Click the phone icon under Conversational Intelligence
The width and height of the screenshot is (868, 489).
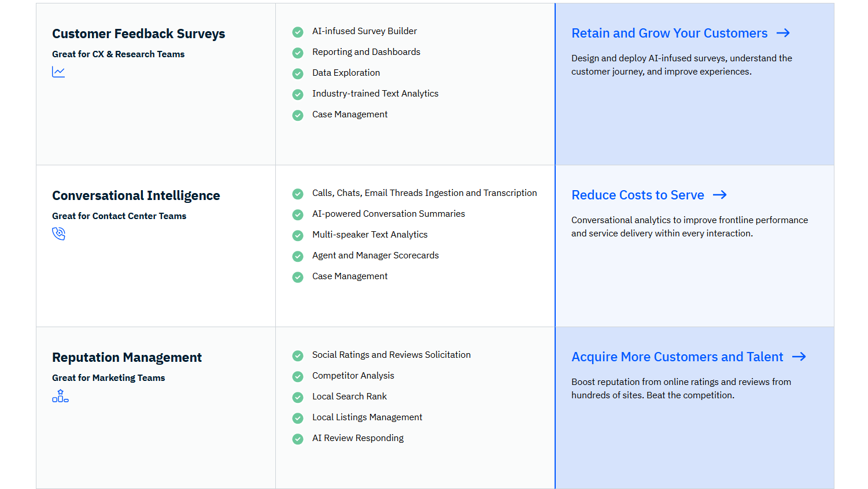click(x=58, y=234)
